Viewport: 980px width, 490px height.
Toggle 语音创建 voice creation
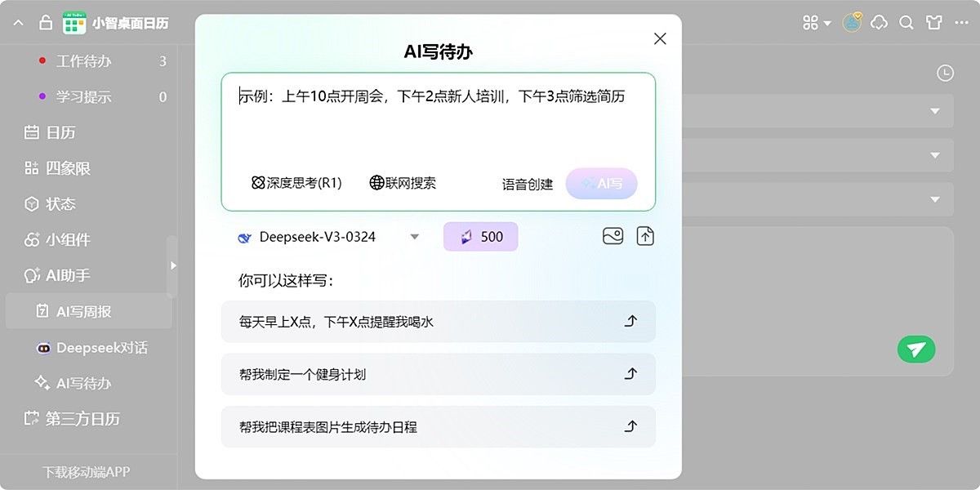(x=528, y=184)
